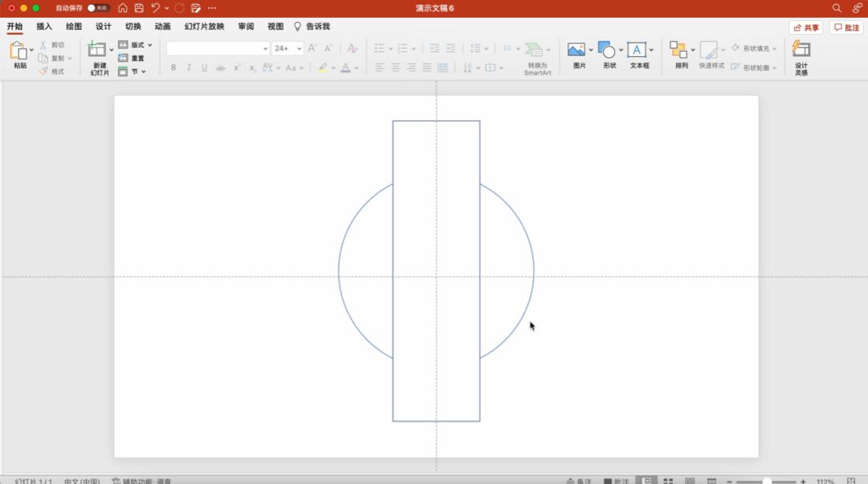Justify text alignment icon
This screenshot has height=484, width=868.
427,68
